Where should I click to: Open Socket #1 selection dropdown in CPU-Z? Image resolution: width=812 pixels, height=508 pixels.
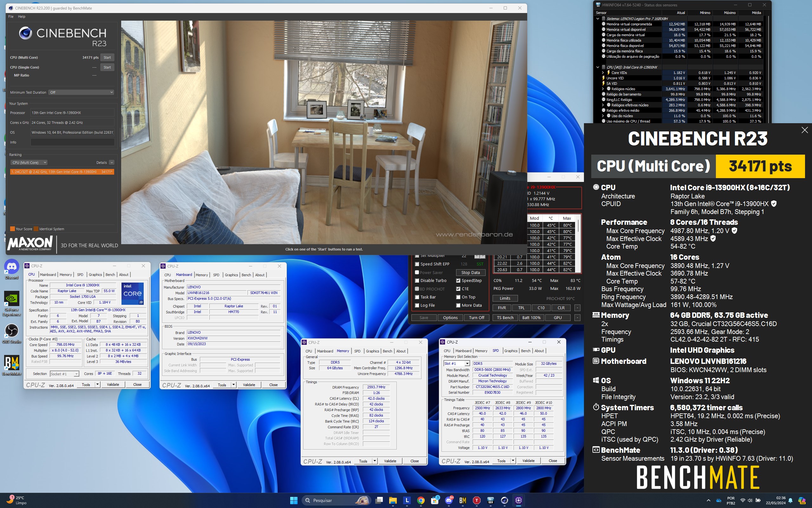tap(64, 374)
